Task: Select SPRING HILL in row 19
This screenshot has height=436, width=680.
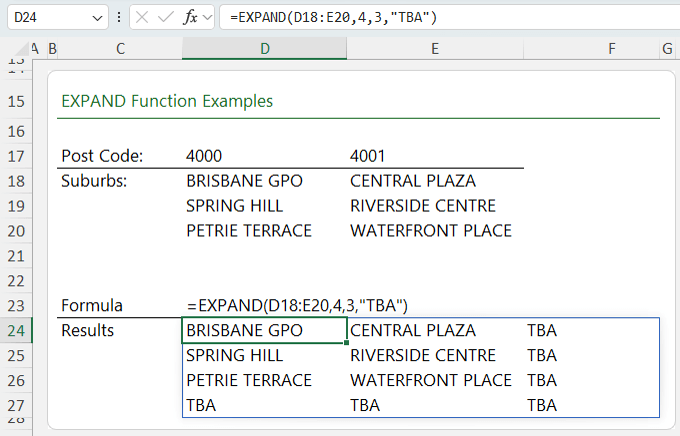Action: point(234,206)
